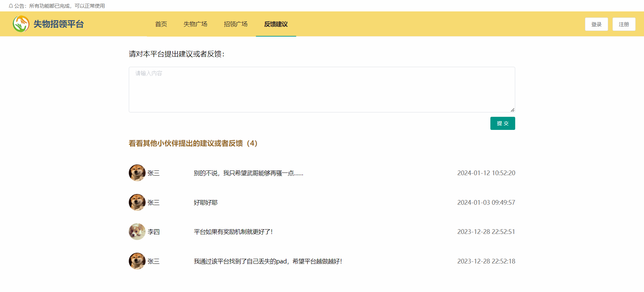Click the announcement bell icon
Viewport: 644px width, 292px height.
click(x=11, y=6)
